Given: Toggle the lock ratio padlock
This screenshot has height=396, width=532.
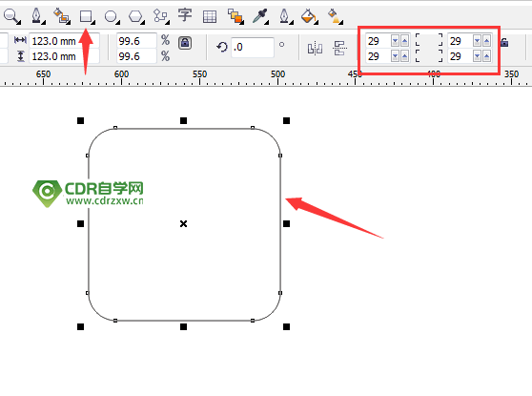Looking at the screenshot, I should click(185, 43).
